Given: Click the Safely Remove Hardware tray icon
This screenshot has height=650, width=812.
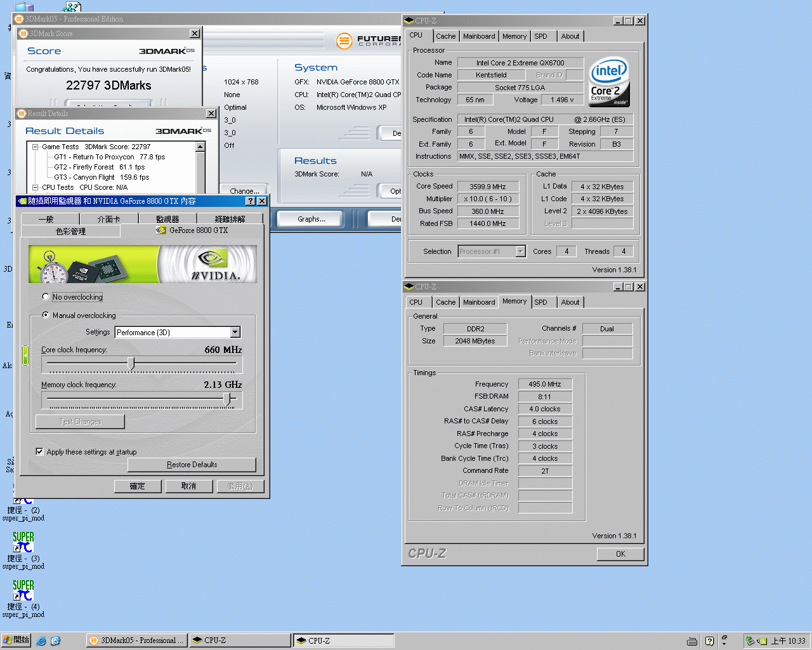Looking at the screenshot, I should [x=750, y=641].
